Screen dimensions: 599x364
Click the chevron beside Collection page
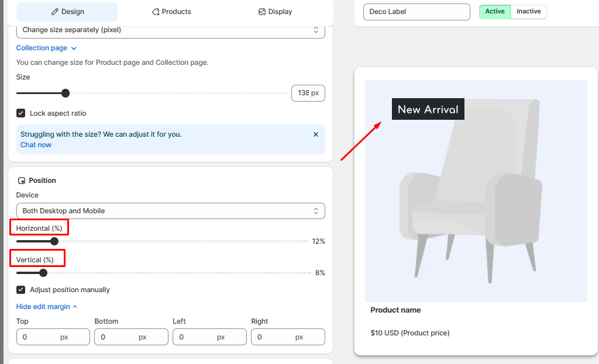(74, 48)
